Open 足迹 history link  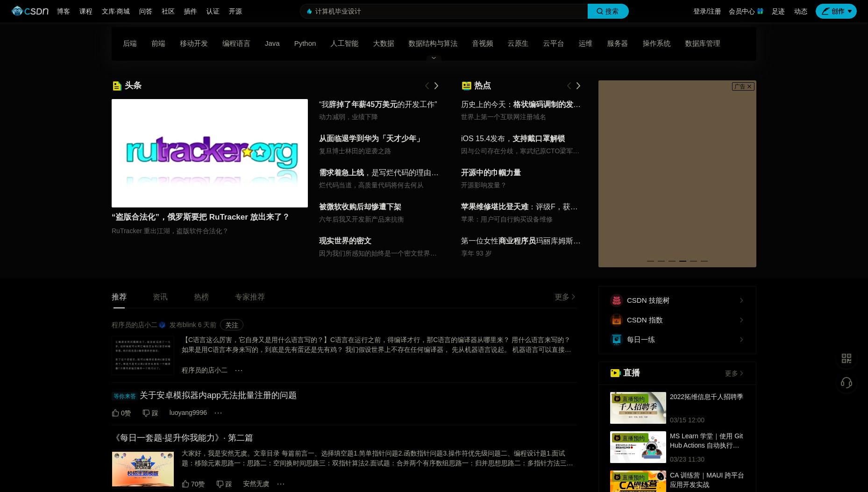click(778, 11)
